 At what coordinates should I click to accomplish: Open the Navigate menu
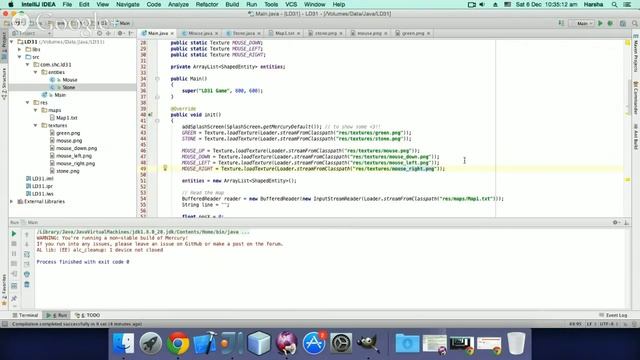tap(128, 4)
